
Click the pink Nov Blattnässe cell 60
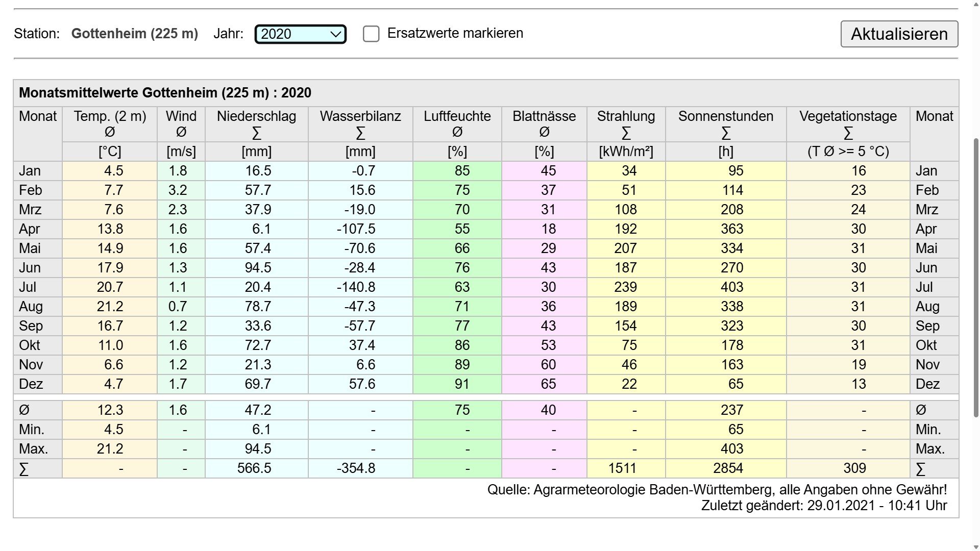coord(548,365)
